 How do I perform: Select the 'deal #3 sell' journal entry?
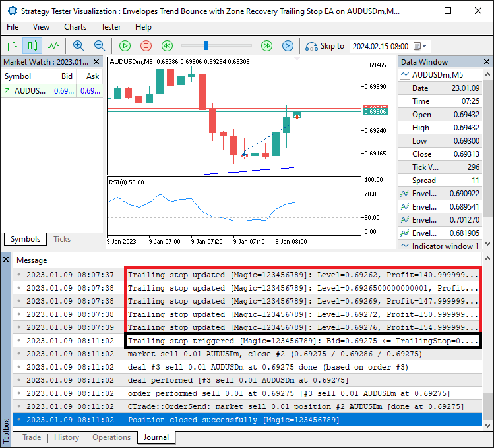click(247, 367)
